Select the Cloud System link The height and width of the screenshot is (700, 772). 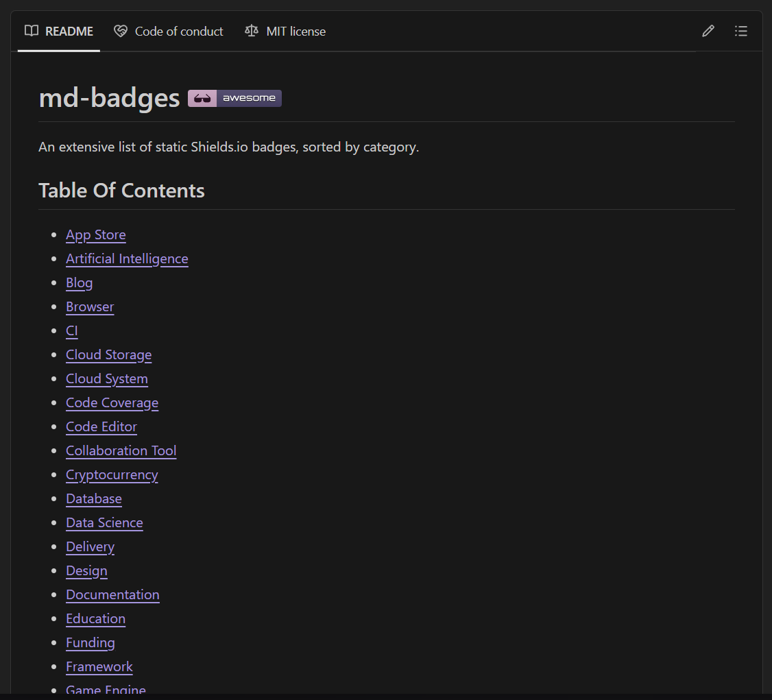pos(106,379)
